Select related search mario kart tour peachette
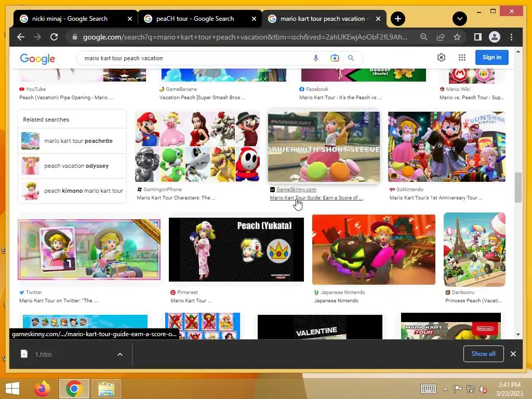 coord(72,141)
